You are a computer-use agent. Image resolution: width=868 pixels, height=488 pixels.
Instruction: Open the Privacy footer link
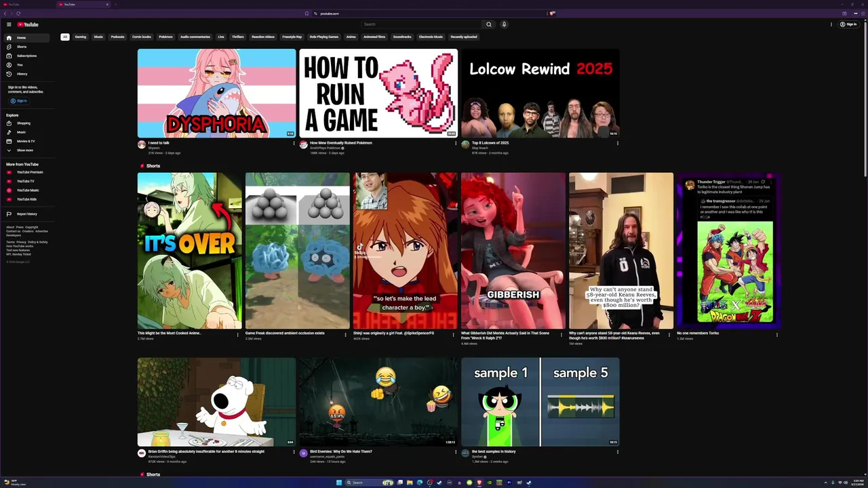coord(21,242)
